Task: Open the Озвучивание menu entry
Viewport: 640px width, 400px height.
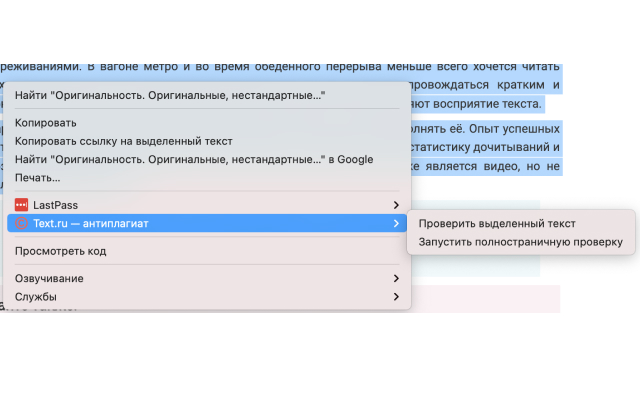Action: 207,278
